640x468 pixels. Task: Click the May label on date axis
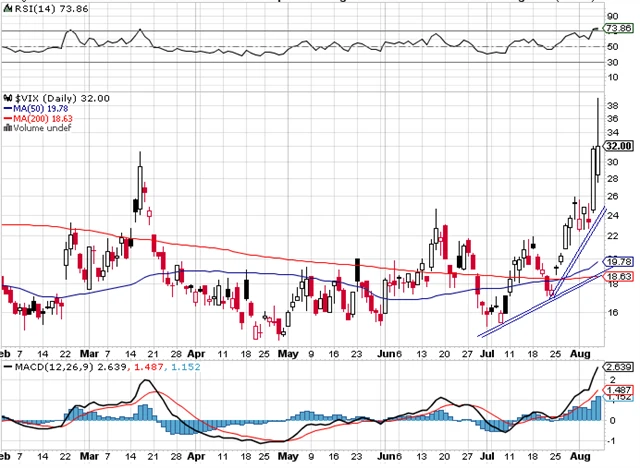[288, 355]
